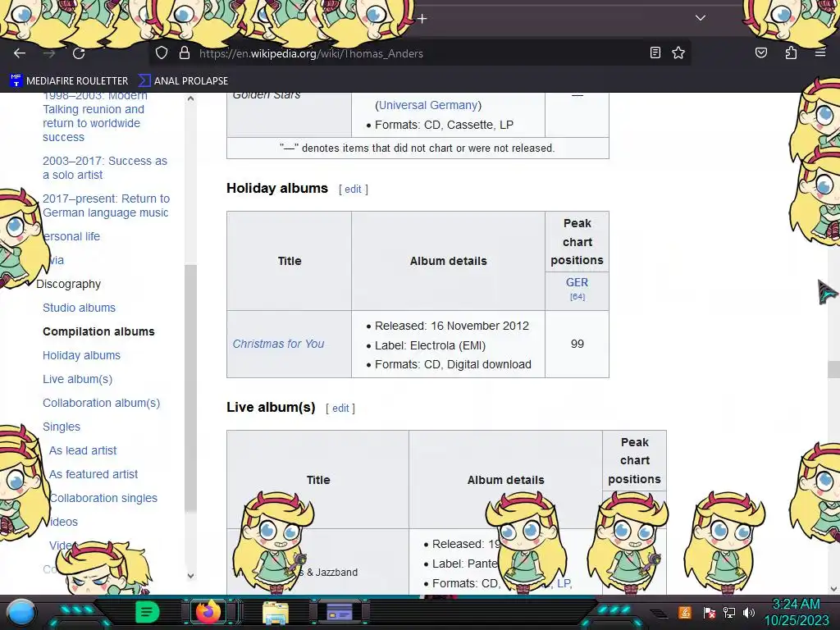The image size is (840, 630).
Task: Click the contents sidebar scrollbar thumb
Action: coord(190,388)
